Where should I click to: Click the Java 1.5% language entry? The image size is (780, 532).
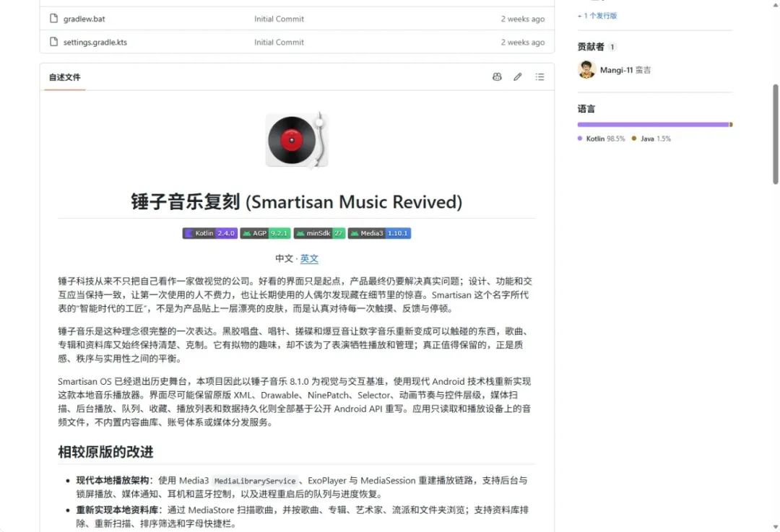(x=651, y=139)
